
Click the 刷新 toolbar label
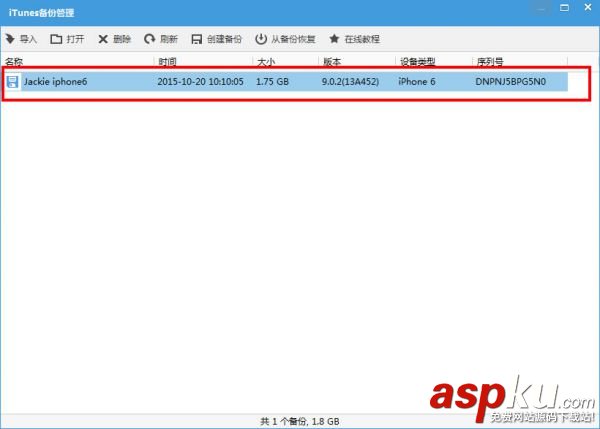tap(169, 39)
